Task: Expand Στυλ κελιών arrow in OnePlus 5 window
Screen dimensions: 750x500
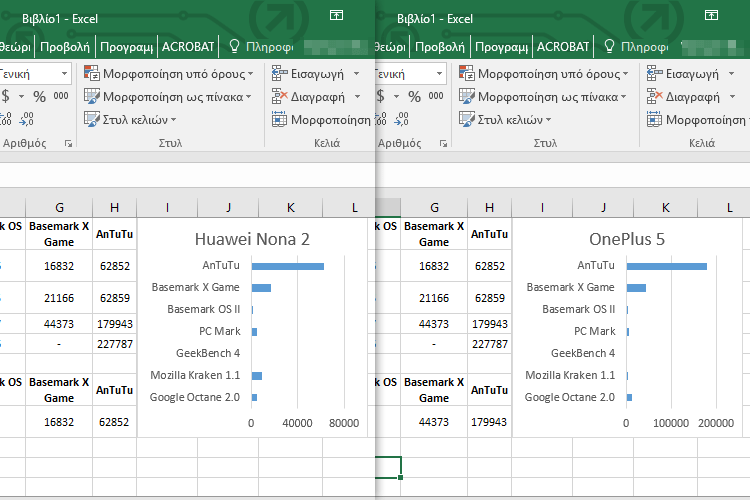Action: pos(549,120)
